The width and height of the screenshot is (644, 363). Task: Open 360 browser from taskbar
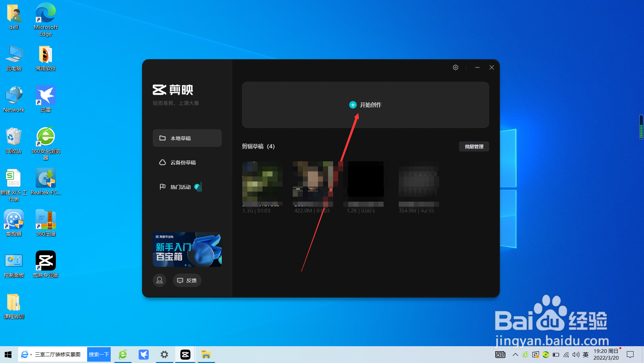coord(123,355)
